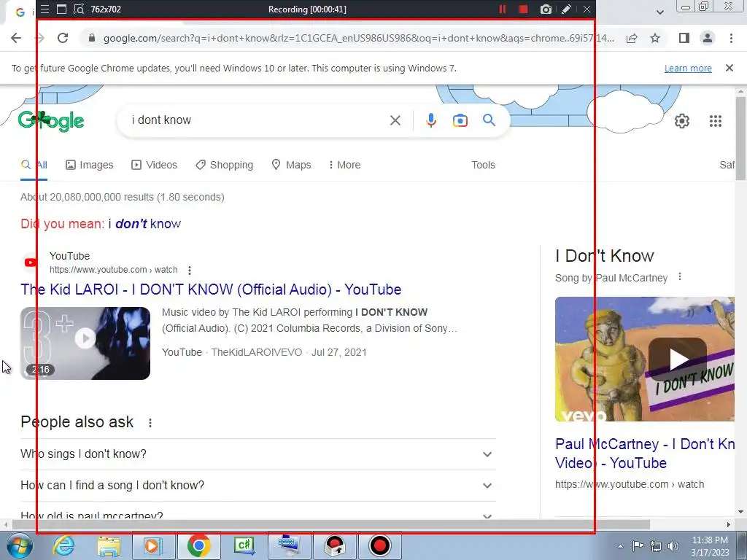Open Paul McCartney - I Don't Know YouTube link
The height and width of the screenshot is (560, 747).
(645, 454)
